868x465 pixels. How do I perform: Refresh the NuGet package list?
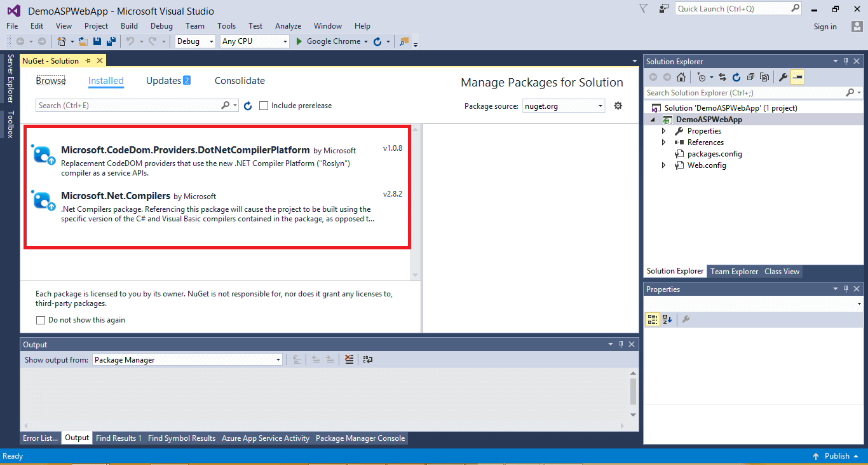[248, 106]
